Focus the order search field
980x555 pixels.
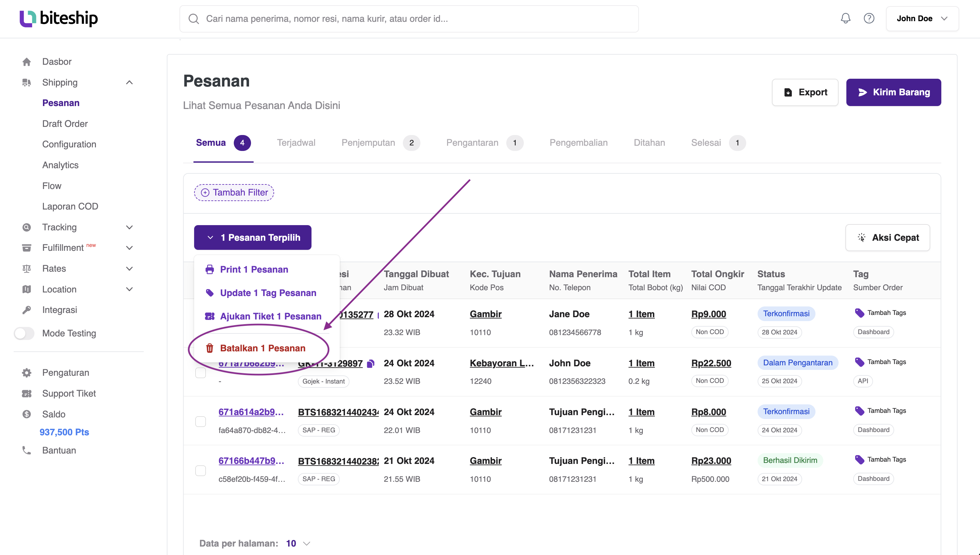point(409,19)
